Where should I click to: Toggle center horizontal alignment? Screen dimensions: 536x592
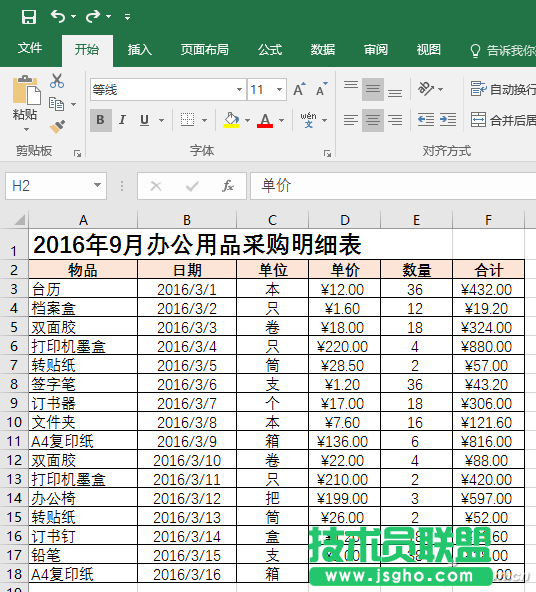point(373,120)
